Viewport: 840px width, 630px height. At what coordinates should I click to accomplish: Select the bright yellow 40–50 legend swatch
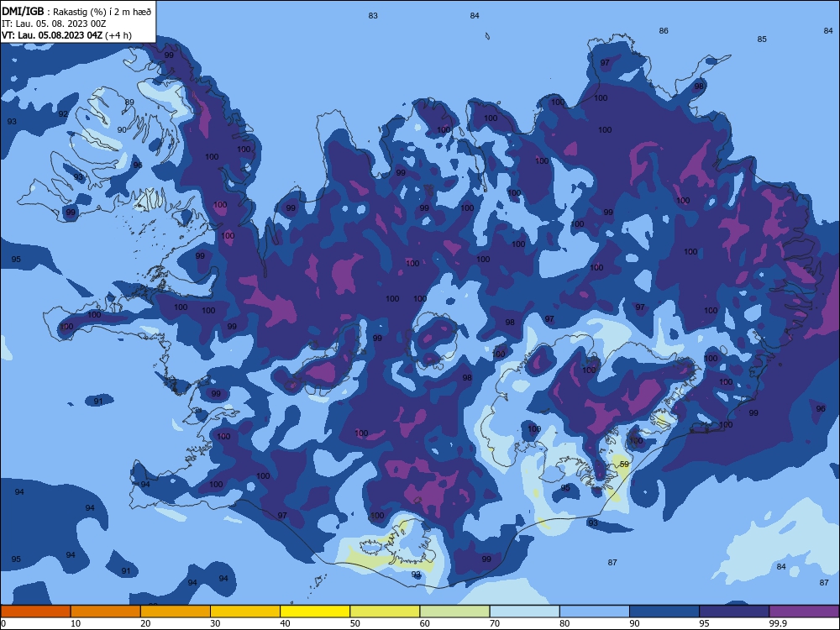click(x=315, y=612)
